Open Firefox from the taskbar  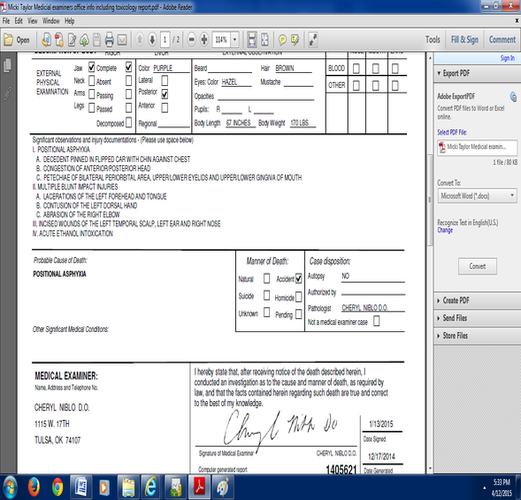tap(34, 487)
